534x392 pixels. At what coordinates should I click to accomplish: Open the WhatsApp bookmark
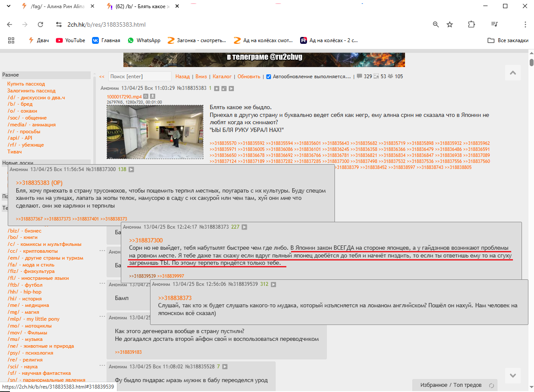144,40
